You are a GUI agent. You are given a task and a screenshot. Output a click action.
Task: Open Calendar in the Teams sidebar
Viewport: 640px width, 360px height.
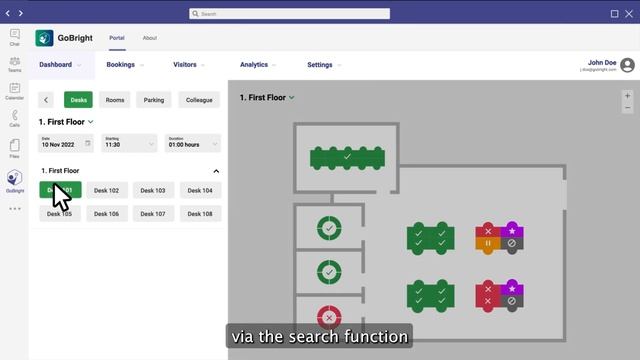pyautogui.click(x=15, y=91)
